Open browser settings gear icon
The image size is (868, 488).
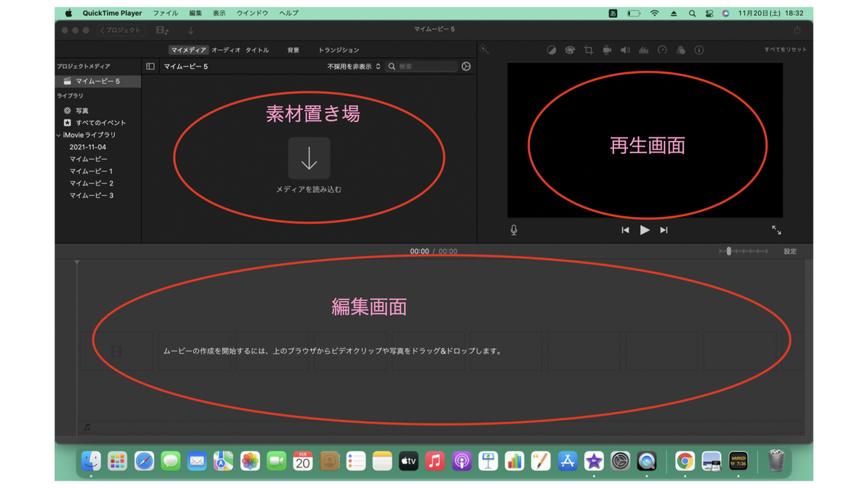coord(467,67)
